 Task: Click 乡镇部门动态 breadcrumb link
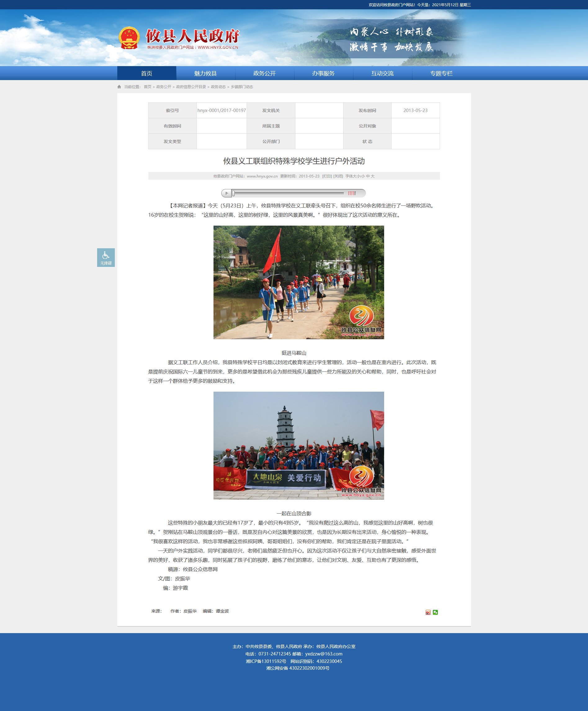tap(242, 87)
